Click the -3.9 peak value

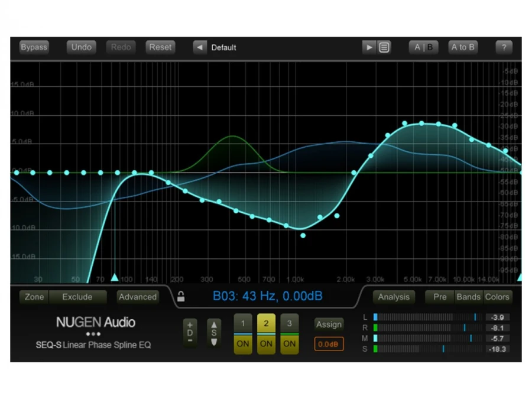(x=497, y=317)
